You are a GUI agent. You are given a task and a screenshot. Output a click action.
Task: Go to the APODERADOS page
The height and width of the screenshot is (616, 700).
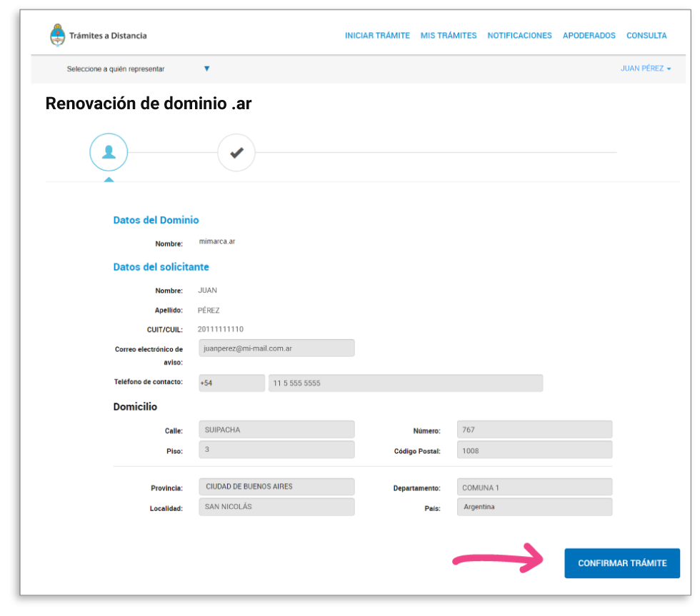point(589,35)
